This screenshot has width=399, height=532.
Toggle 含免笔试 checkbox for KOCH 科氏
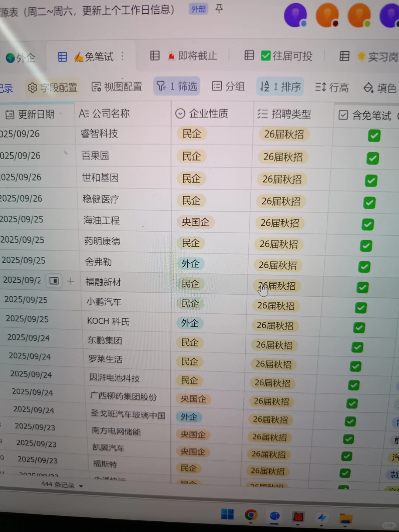[359, 328]
